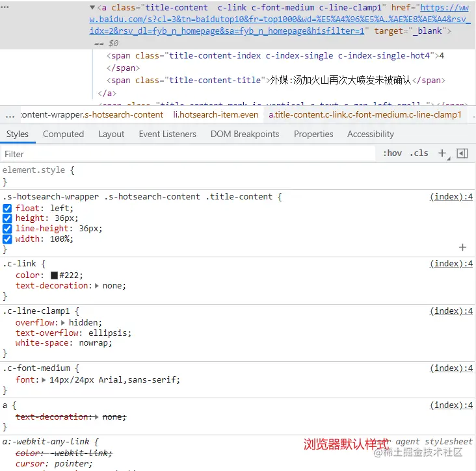
Task: Click the closing </a> tag line
Action: pos(107,93)
